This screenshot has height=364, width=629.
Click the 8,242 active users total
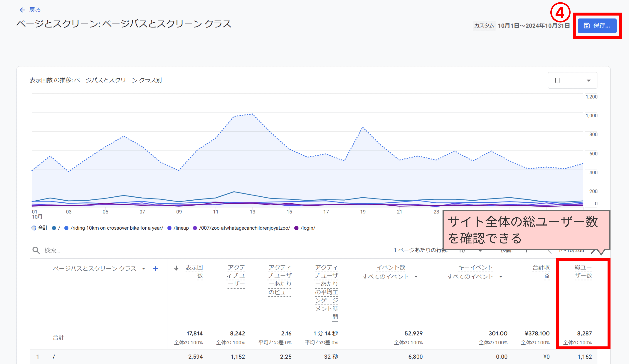tap(237, 333)
